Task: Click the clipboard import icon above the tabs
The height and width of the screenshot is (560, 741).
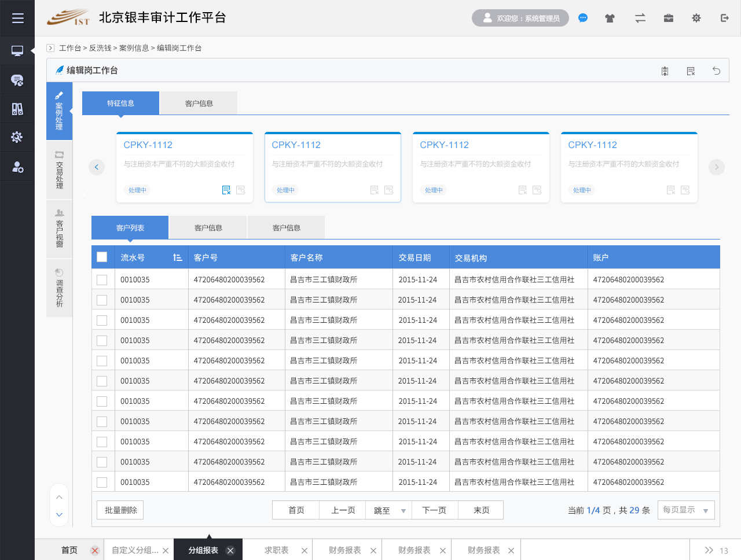Action: click(x=665, y=70)
